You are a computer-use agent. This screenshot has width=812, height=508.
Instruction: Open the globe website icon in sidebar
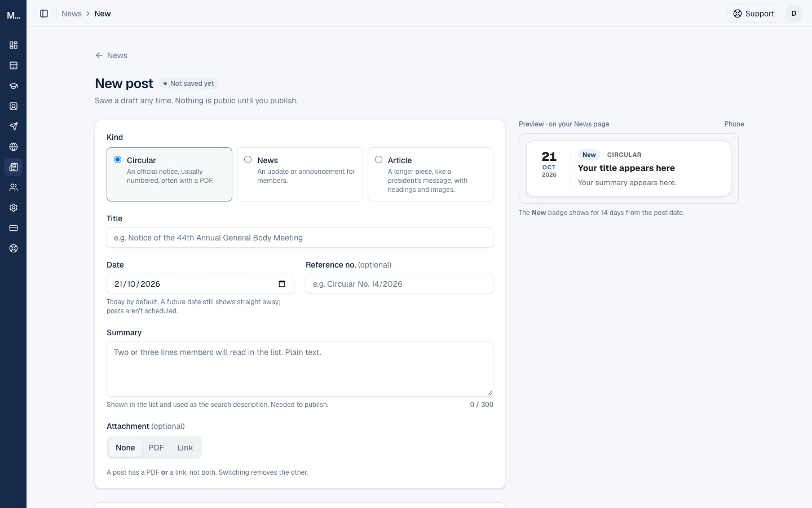tap(14, 147)
